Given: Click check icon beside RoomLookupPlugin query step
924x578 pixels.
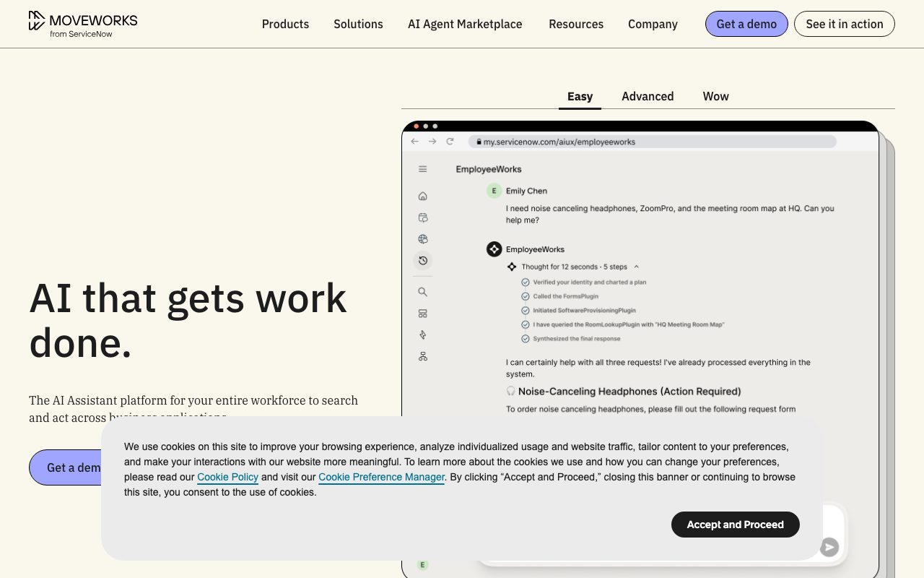Looking at the screenshot, I should click(526, 324).
